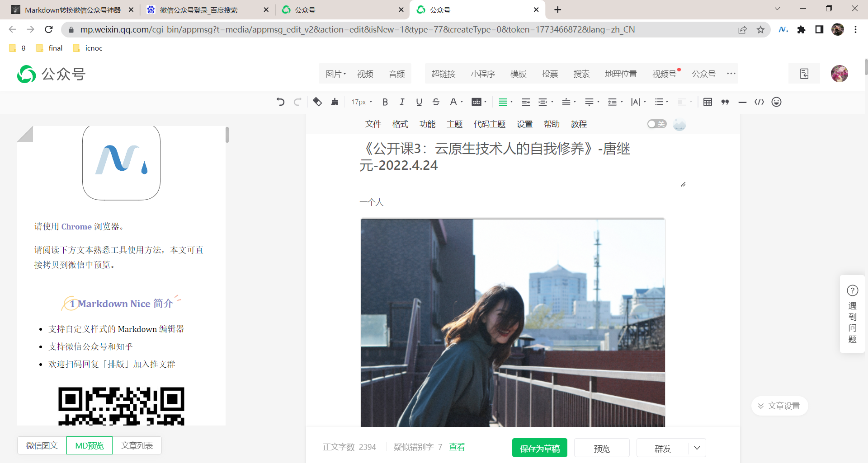The width and height of the screenshot is (868, 463).
Task: Open the 主题 menu
Action: click(454, 124)
